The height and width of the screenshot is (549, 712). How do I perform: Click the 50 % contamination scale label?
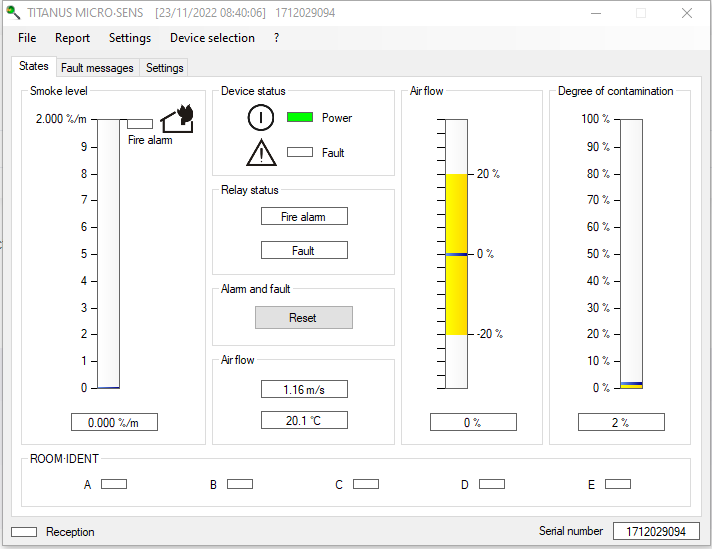pyautogui.click(x=598, y=253)
